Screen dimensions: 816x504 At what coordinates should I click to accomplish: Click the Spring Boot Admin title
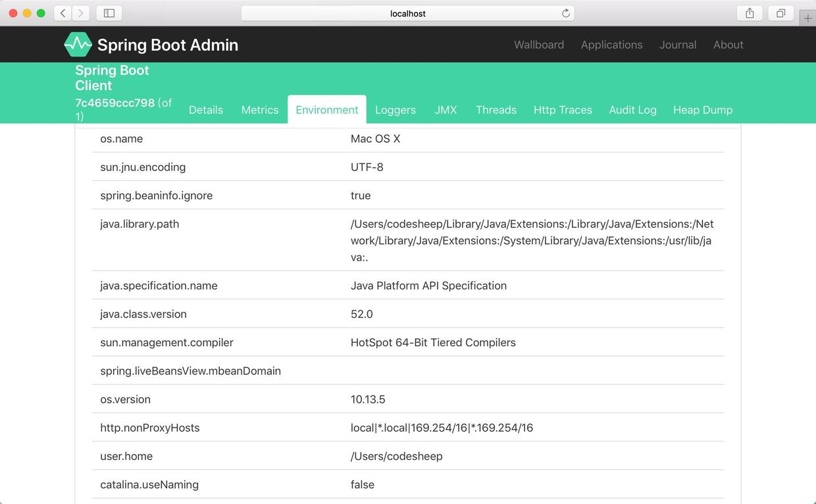pyautogui.click(x=168, y=45)
